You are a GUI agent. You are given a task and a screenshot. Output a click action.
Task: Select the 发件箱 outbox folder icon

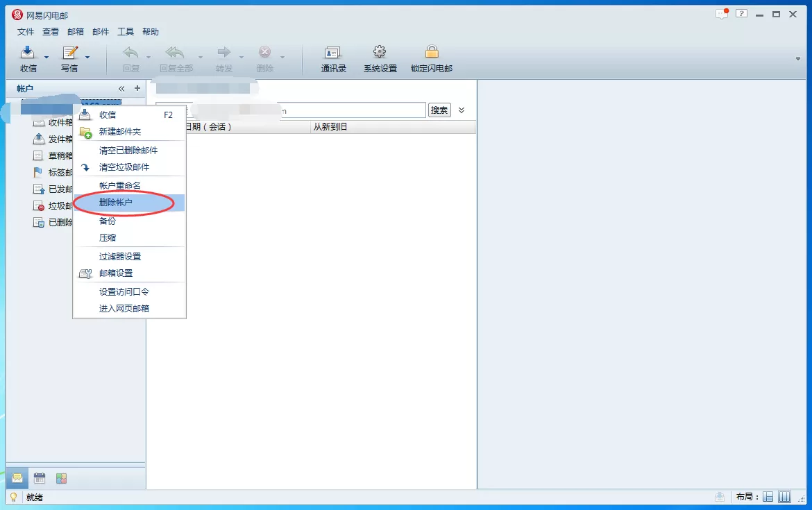[x=38, y=139]
